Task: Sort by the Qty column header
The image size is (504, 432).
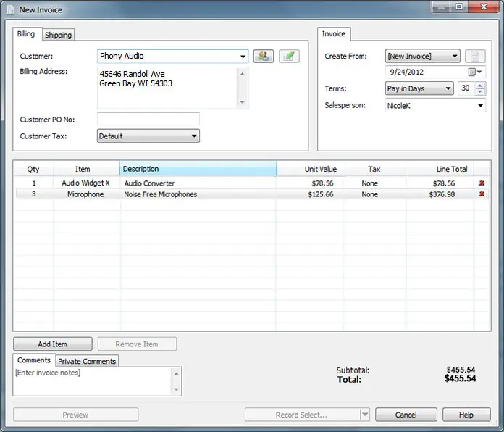Action: pos(33,169)
